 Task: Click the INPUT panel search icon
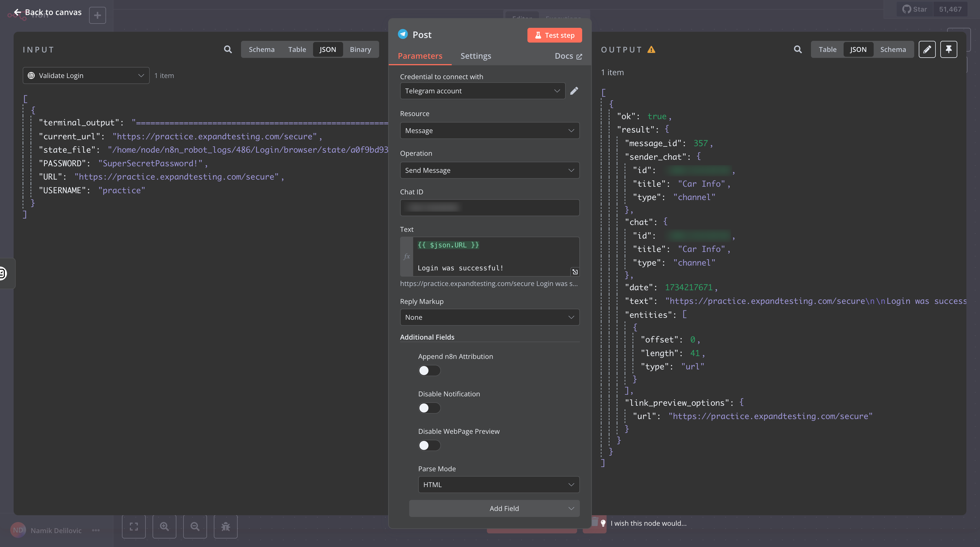tap(227, 49)
